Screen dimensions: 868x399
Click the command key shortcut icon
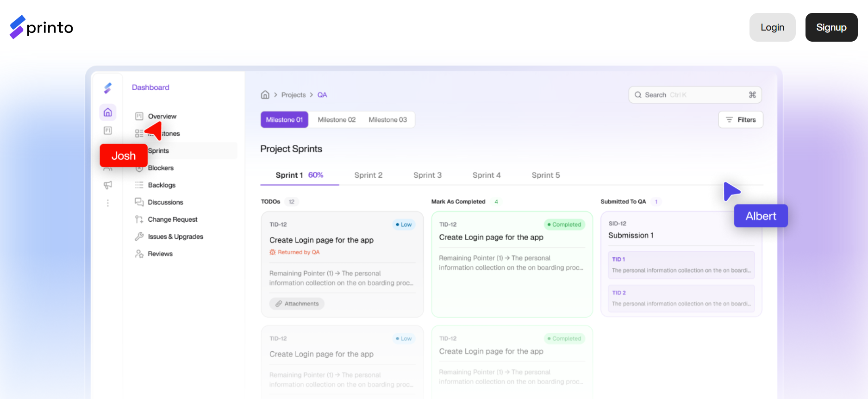pyautogui.click(x=752, y=95)
